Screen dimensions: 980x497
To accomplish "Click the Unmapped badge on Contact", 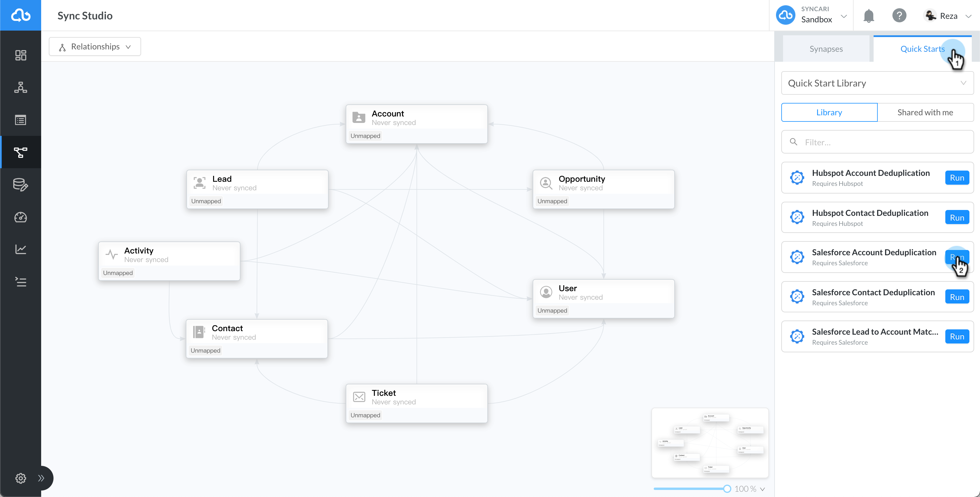I will 205,351.
